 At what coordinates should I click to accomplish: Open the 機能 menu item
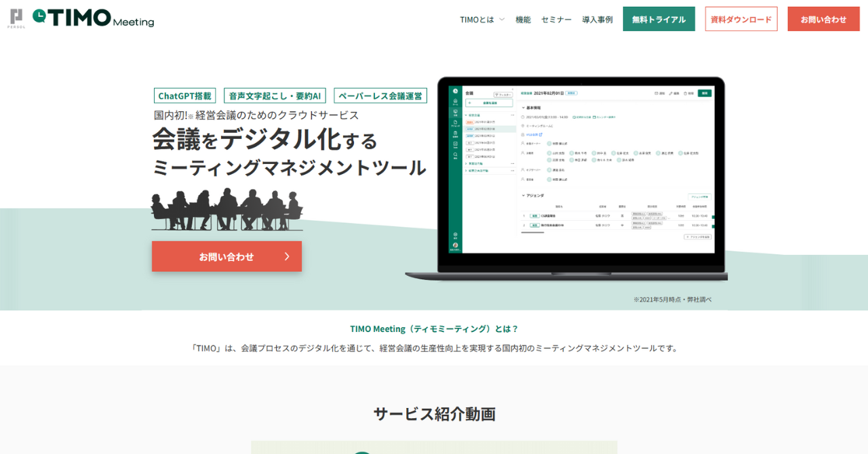523,19
